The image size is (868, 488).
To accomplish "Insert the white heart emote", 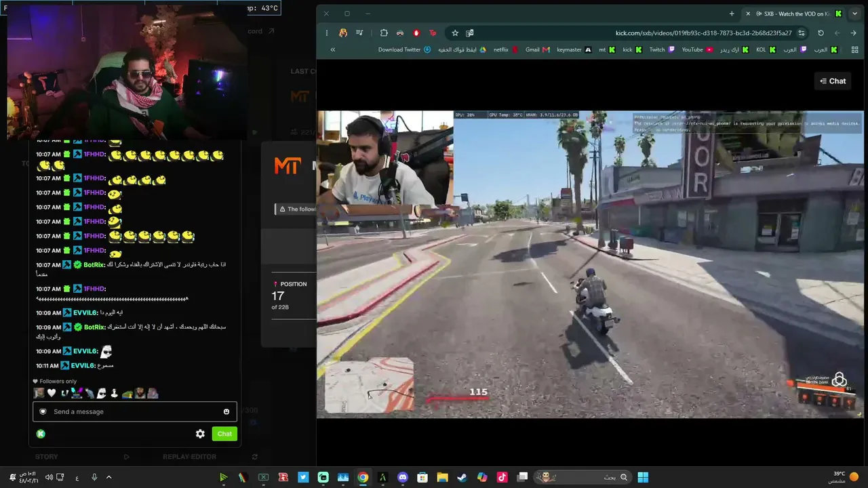I will [52, 393].
